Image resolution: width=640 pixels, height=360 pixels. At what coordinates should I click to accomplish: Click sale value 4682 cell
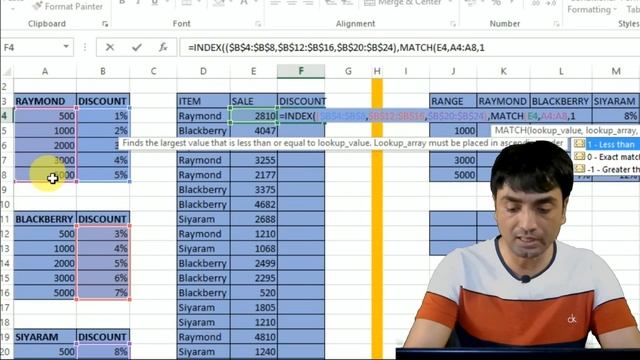pos(253,204)
